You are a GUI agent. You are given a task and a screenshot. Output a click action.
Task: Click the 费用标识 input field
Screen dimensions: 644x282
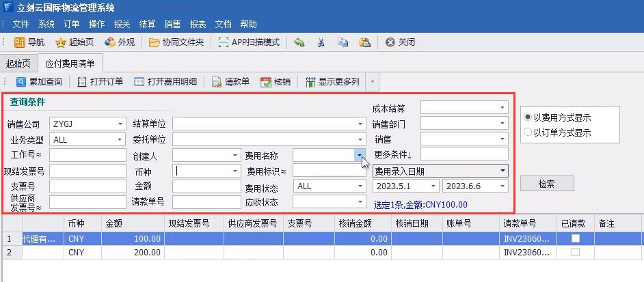point(330,171)
